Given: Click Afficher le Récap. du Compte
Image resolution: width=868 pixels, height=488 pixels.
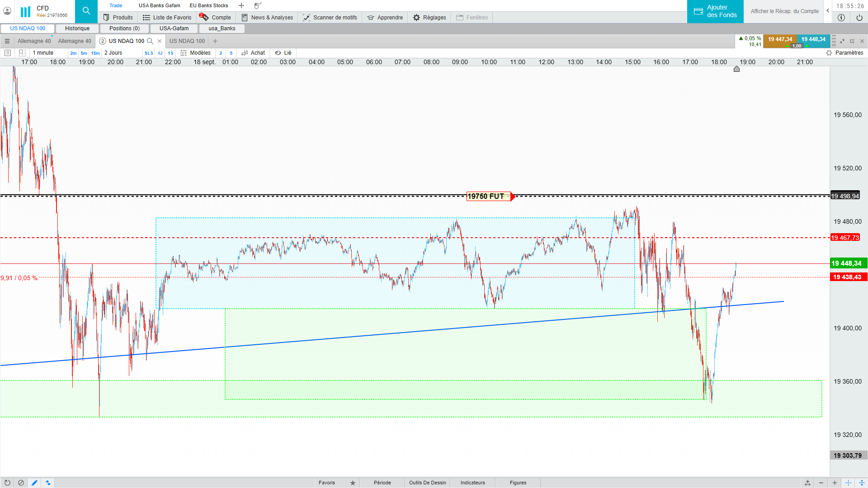Looking at the screenshot, I should click(784, 11).
